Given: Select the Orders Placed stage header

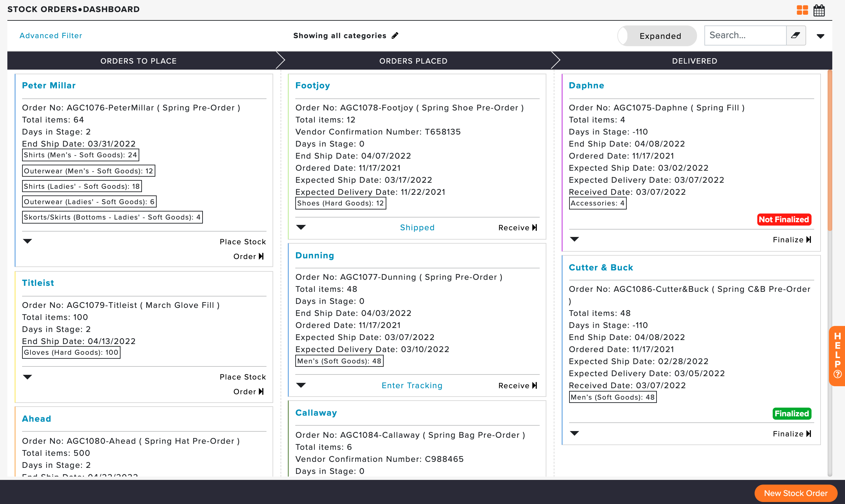Looking at the screenshot, I should click(x=413, y=61).
